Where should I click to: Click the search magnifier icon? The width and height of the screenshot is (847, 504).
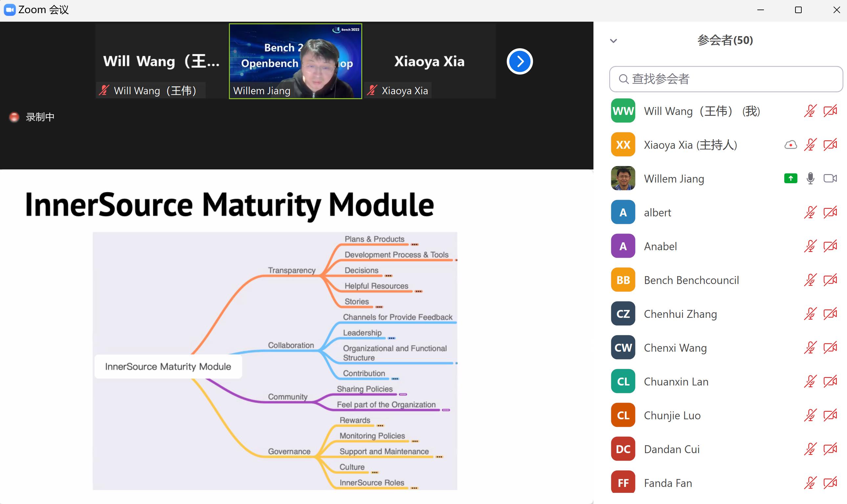point(623,79)
